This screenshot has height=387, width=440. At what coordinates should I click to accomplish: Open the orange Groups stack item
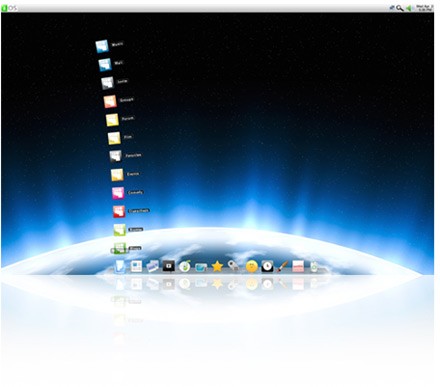pyautogui.click(x=110, y=102)
